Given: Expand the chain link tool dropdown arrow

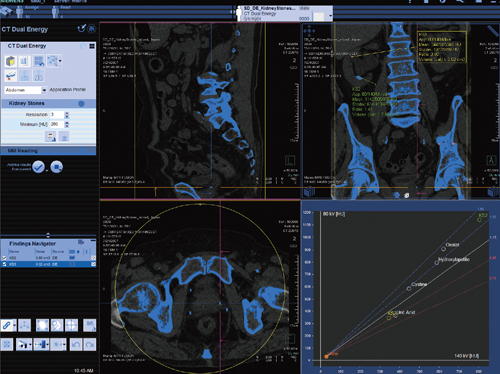Looking at the screenshot, I should [14, 325].
